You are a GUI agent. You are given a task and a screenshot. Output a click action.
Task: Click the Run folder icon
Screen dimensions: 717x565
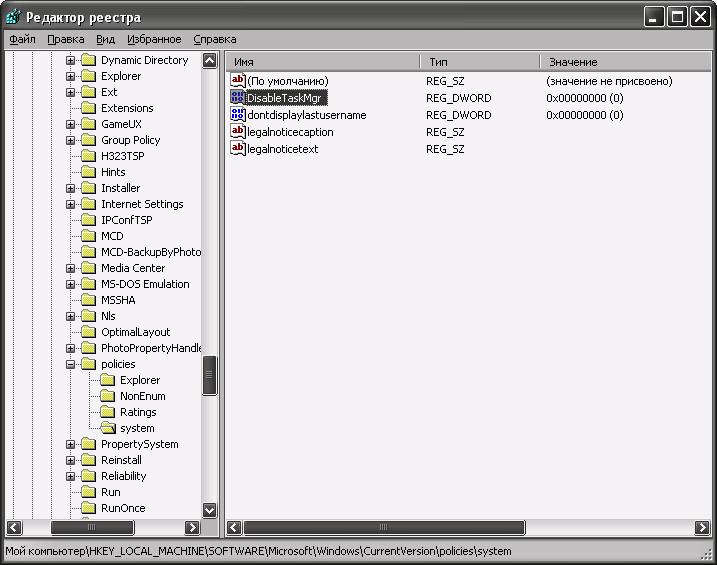click(x=88, y=492)
